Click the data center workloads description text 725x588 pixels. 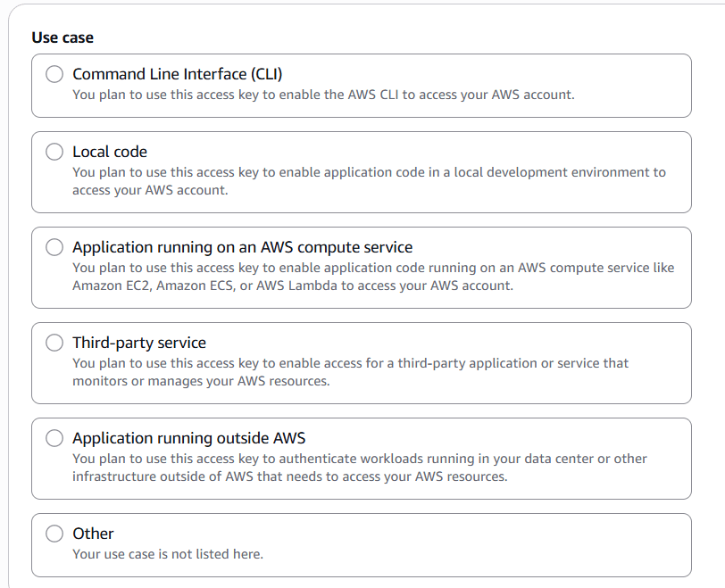pyautogui.click(x=360, y=468)
